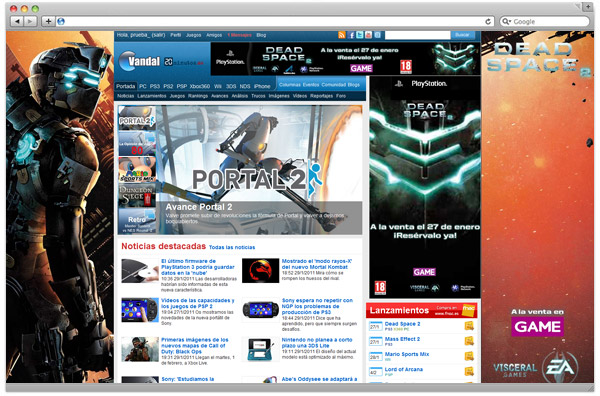Screen dimensions: 600x396
Task: Click the plus add-bookmark button in the toolbar
Action: 48,21
